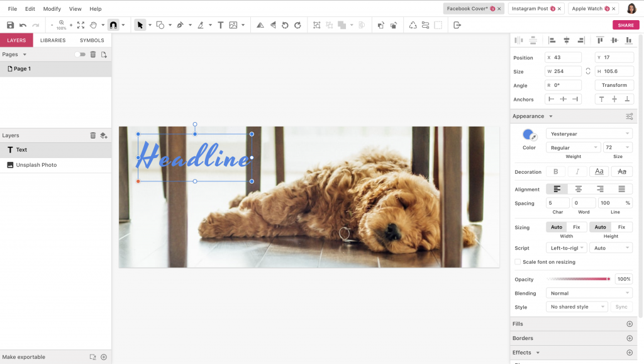Open the Blending mode dropdown
The image size is (644, 364).
click(589, 293)
